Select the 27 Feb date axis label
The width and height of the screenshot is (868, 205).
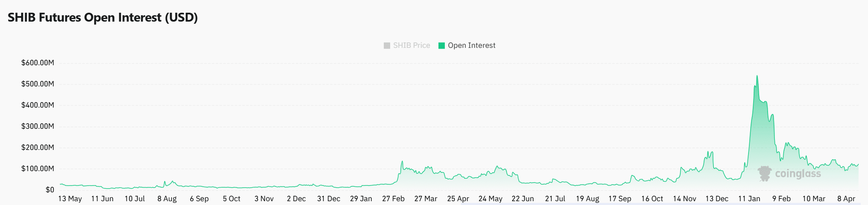393,199
